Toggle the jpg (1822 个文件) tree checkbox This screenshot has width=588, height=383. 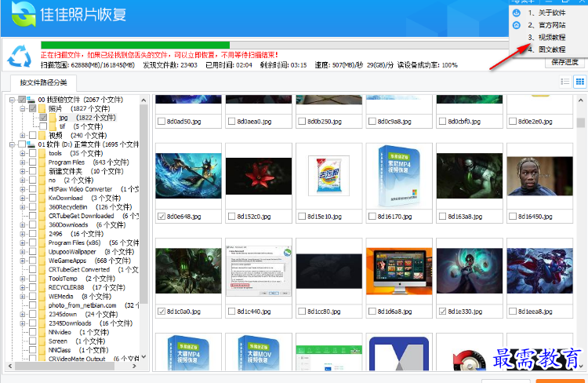click(x=43, y=118)
